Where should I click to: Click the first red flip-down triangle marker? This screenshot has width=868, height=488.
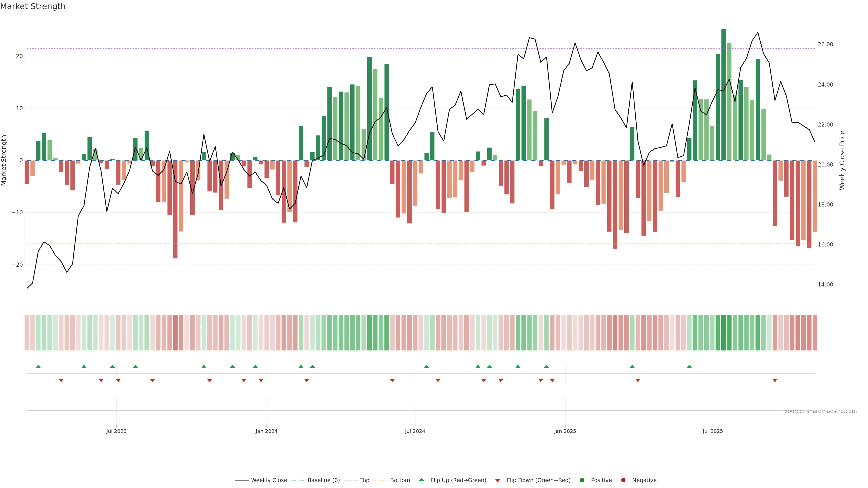pyautogui.click(x=61, y=380)
